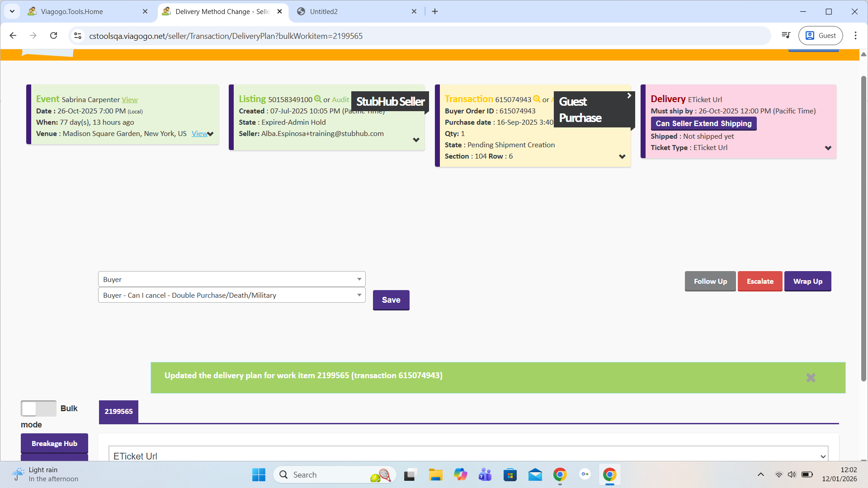This screenshot has height=488, width=868.
Task: Click magnifier icon next to Listing number
Action: (x=318, y=99)
